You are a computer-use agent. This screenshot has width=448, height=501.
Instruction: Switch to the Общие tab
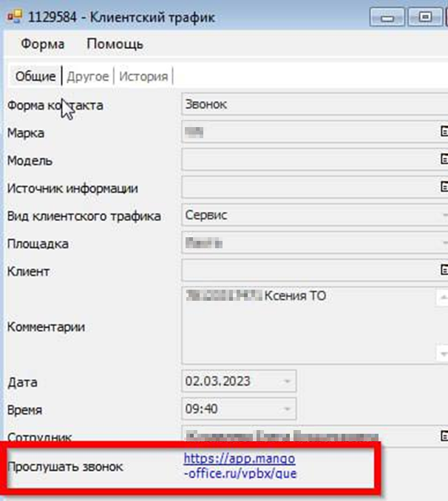point(35,76)
